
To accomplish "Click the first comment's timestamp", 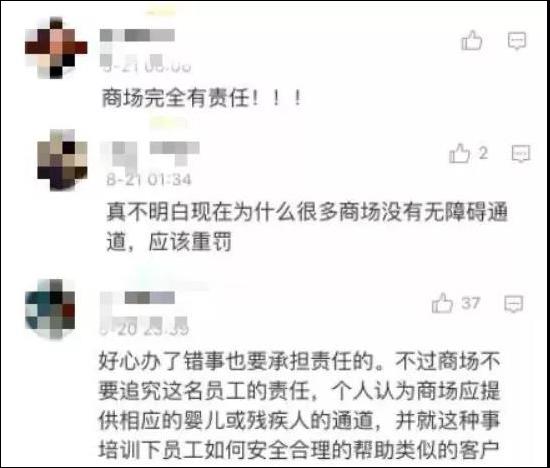I will pos(146,63).
